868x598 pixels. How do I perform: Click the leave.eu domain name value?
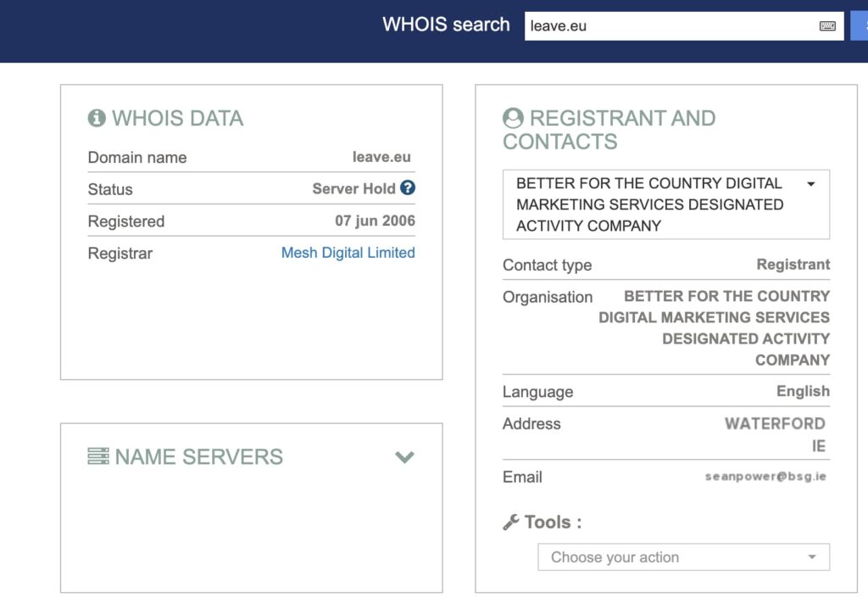tap(381, 157)
